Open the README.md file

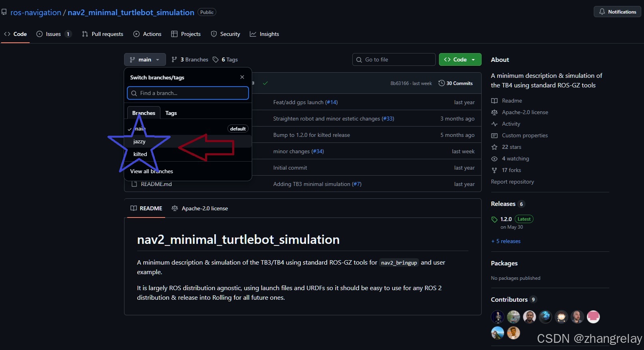tap(156, 184)
